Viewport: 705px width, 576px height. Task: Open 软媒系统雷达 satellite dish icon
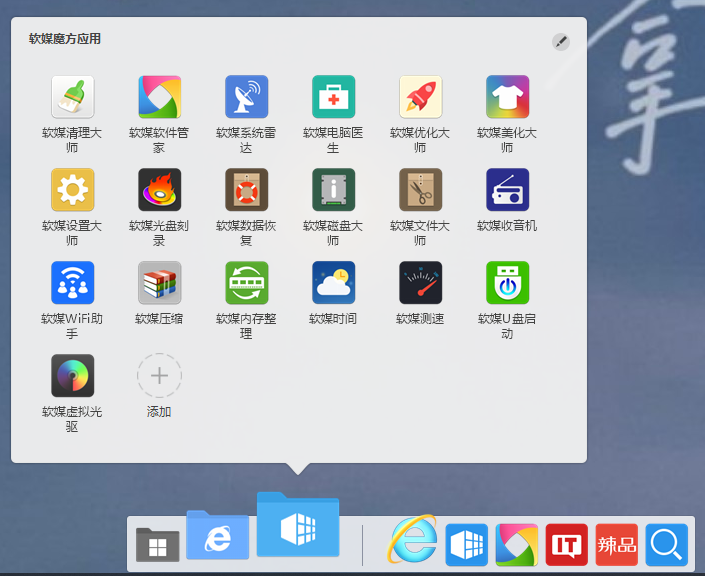tap(246, 97)
